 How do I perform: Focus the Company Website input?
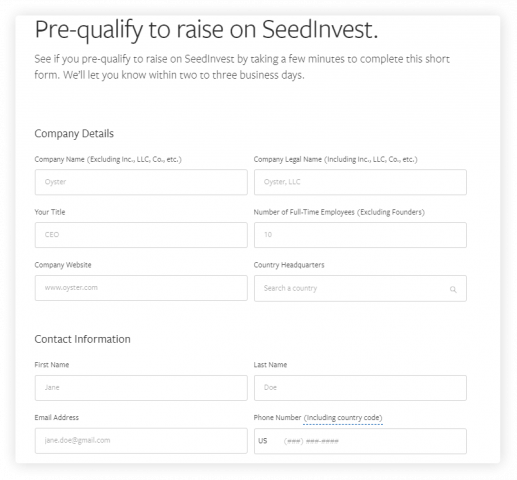[x=141, y=288]
